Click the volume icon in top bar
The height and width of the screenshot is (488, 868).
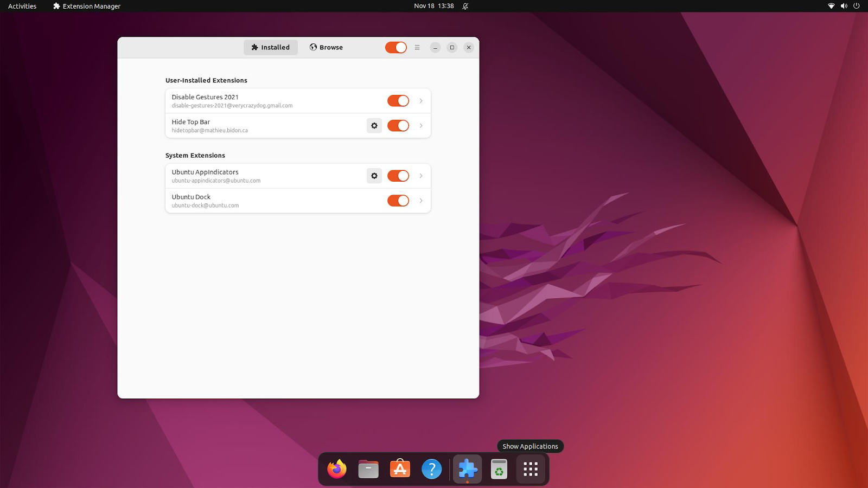[844, 6]
